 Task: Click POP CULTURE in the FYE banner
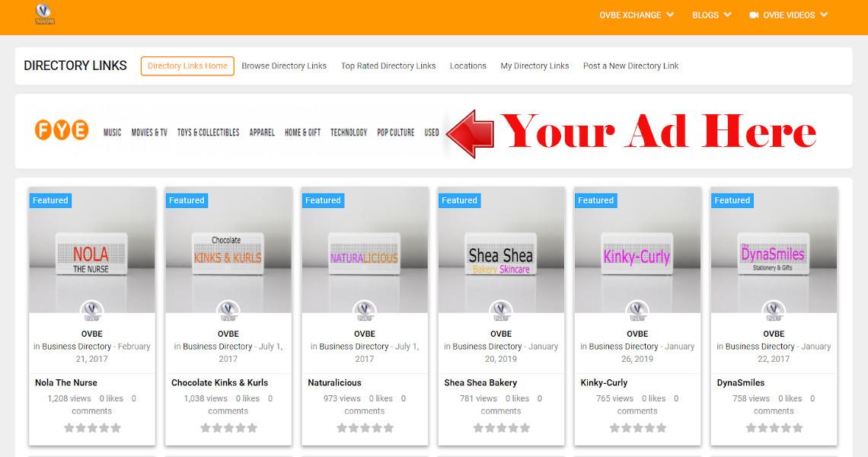395,133
